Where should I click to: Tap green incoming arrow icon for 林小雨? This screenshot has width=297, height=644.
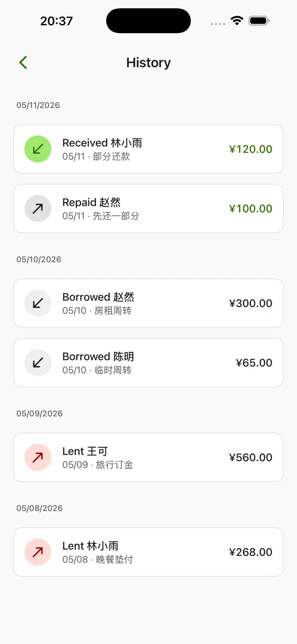tap(38, 149)
